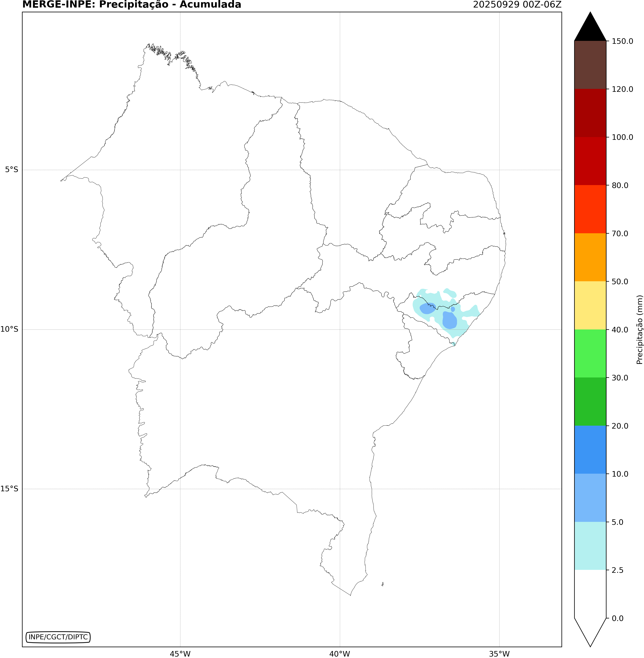Click the orange-red 70-80 colorbar band
The image size is (644, 658).
tap(590, 209)
